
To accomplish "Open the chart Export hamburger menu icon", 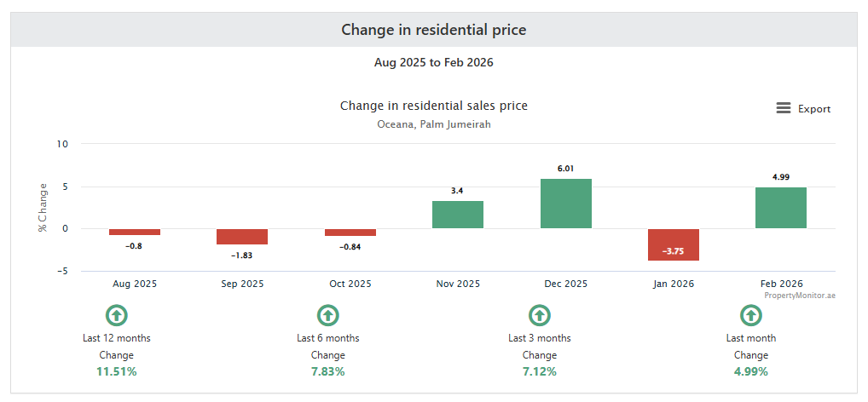I will coord(783,108).
